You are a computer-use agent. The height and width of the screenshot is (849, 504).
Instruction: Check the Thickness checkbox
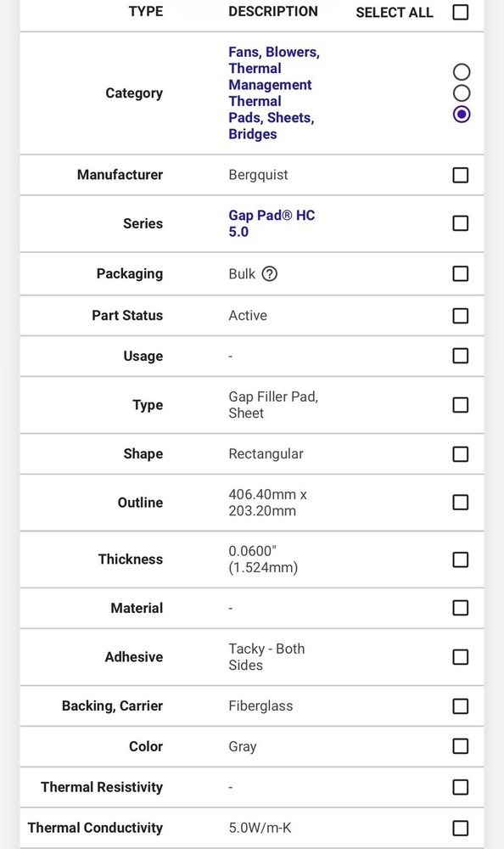point(460,559)
